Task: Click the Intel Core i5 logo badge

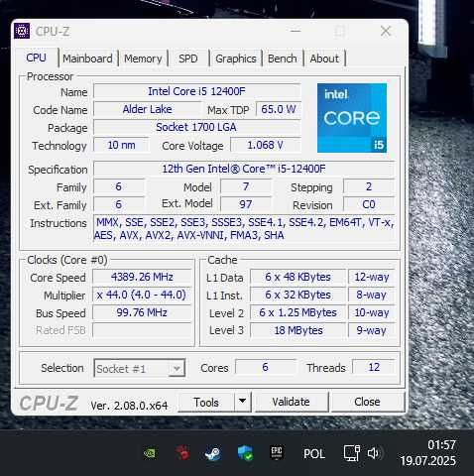Action: tap(352, 118)
